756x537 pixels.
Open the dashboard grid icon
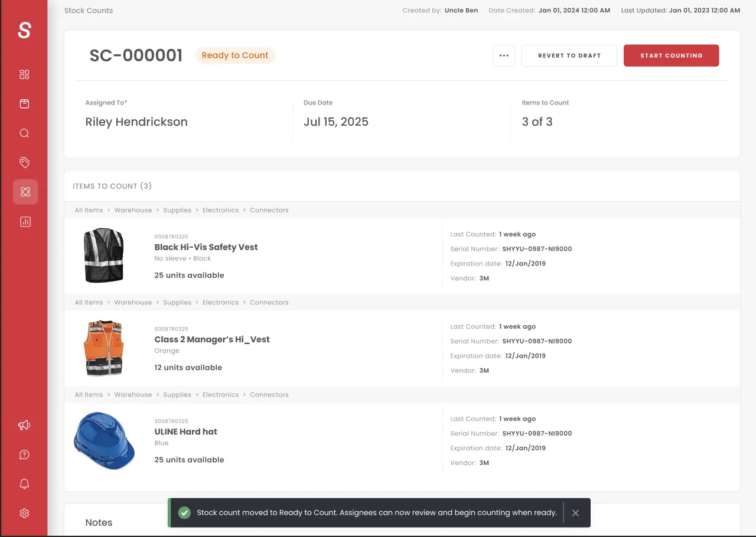(x=24, y=74)
